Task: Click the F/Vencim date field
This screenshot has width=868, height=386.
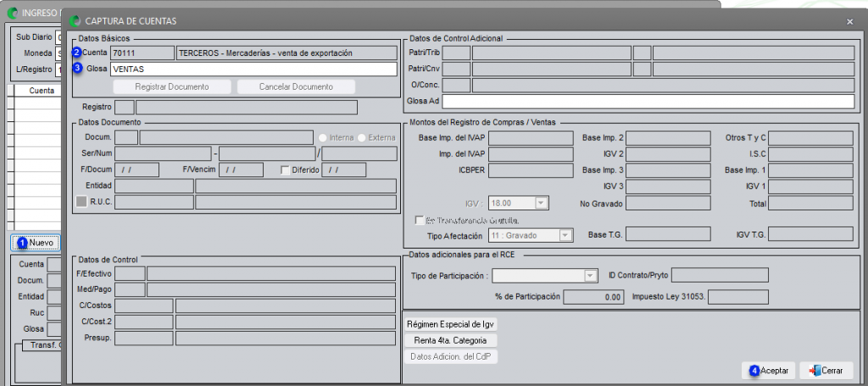Action: (x=241, y=170)
